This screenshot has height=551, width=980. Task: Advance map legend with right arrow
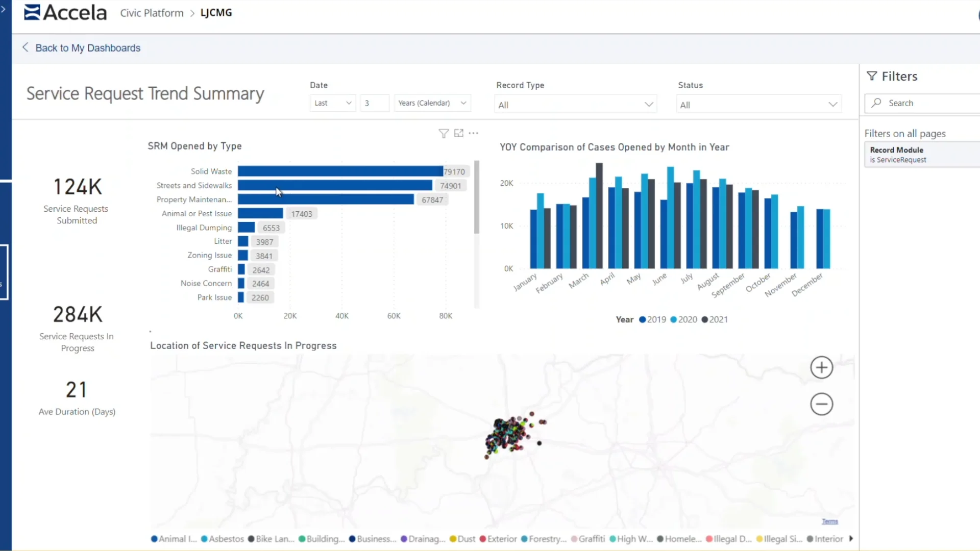tap(851, 539)
